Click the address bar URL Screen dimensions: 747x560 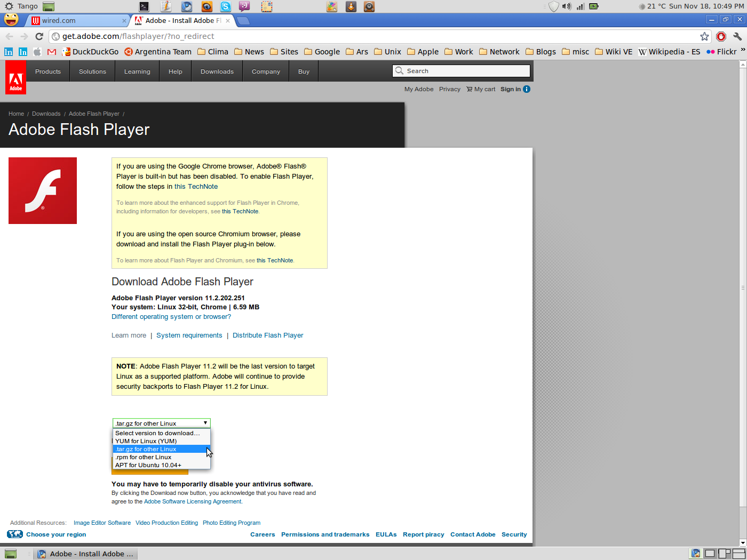pos(138,36)
